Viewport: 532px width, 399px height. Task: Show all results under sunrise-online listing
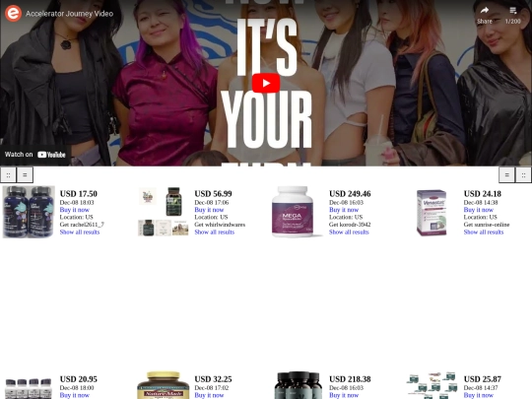[484, 233]
